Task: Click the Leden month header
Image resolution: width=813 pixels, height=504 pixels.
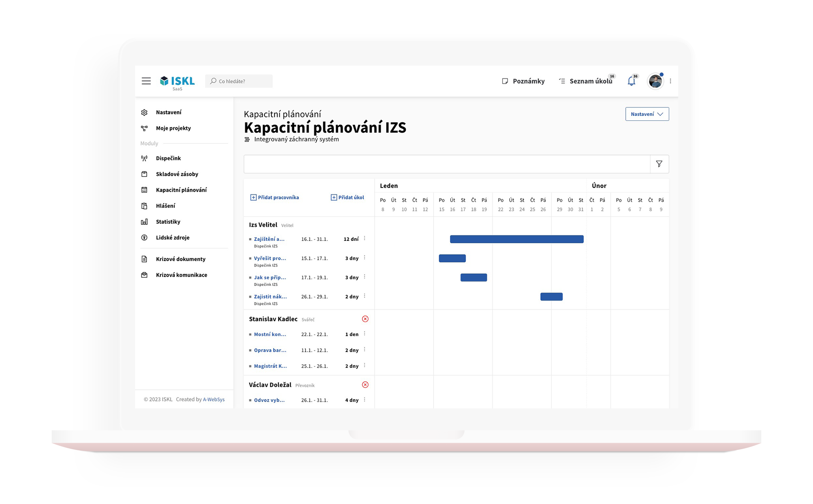Action: click(x=389, y=186)
